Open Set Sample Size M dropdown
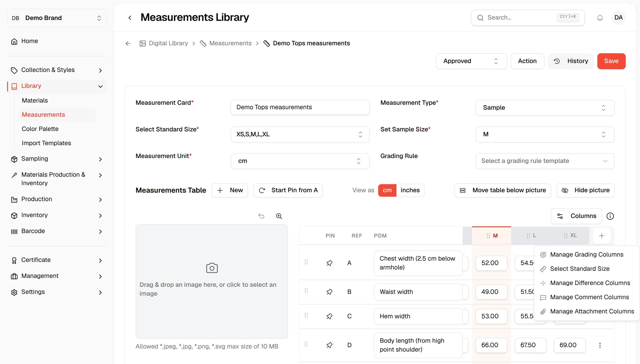640x364 pixels. click(545, 135)
